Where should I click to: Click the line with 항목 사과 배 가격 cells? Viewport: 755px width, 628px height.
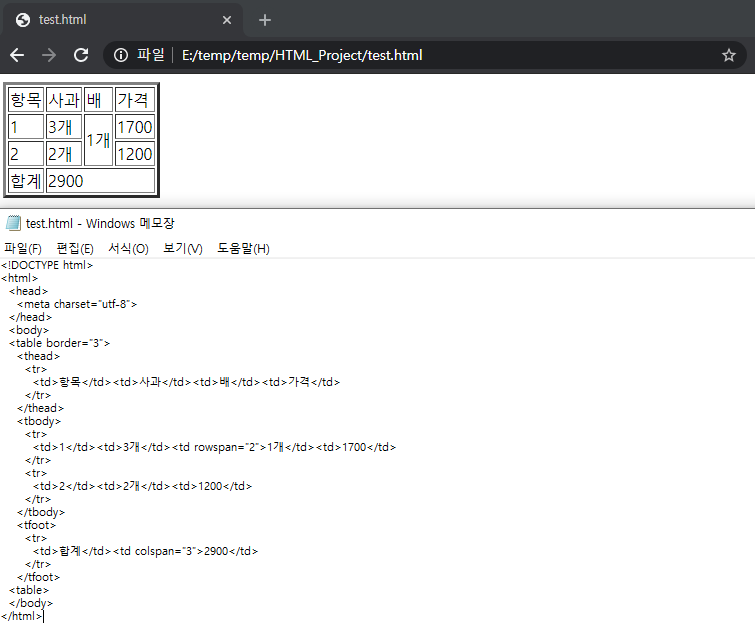[x=186, y=382]
